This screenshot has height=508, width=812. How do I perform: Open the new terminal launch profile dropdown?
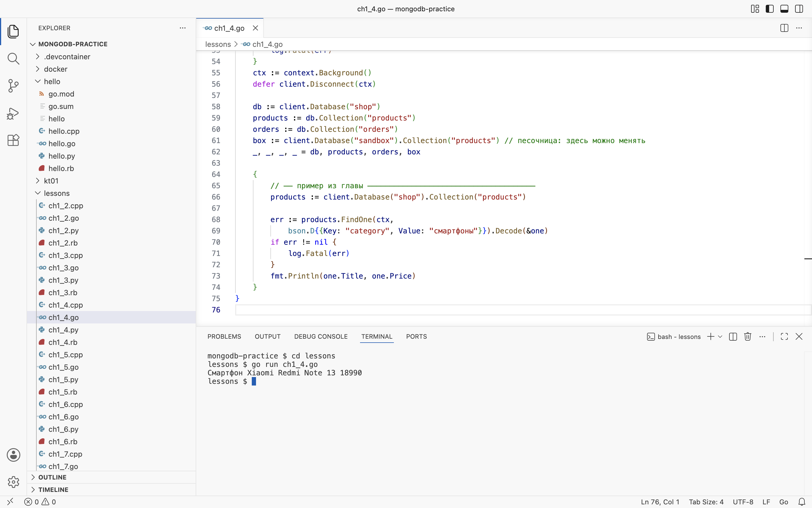click(x=720, y=336)
